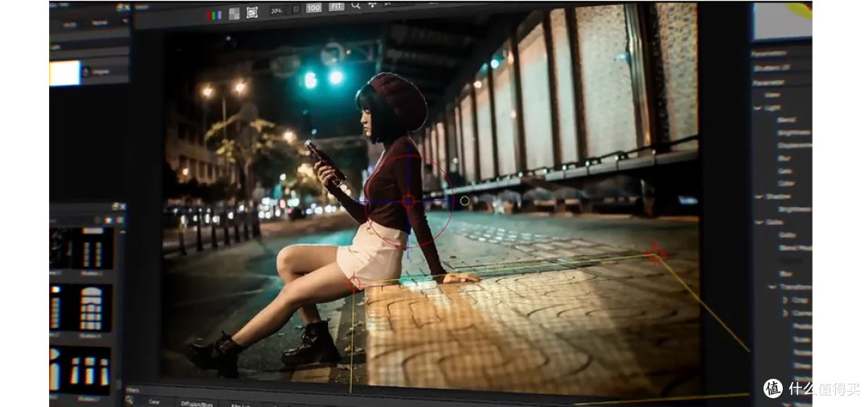The image size is (868, 407).
Task: Click the 20% zoom level field
Action: click(276, 11)
